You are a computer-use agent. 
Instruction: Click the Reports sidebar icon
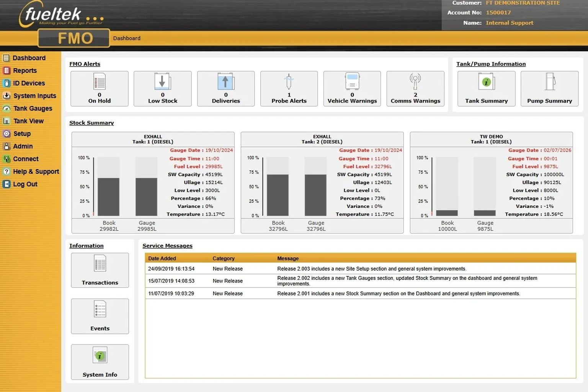click(6, 70)
